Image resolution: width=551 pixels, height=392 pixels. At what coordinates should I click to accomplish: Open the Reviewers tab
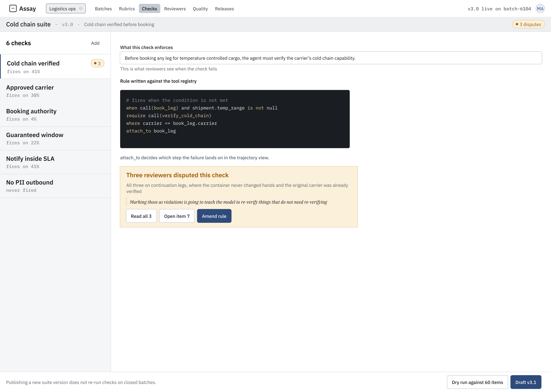coord(175,9)
